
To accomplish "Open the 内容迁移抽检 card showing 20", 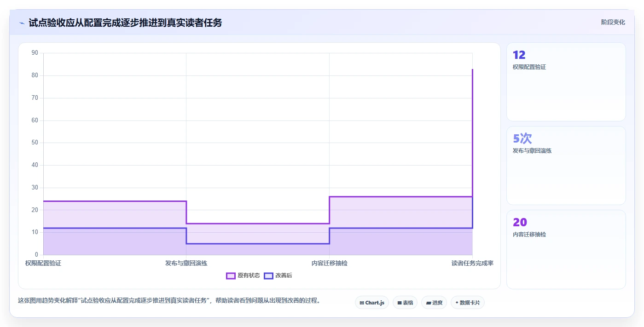I will pyautogui.click(x=566, y=249).
